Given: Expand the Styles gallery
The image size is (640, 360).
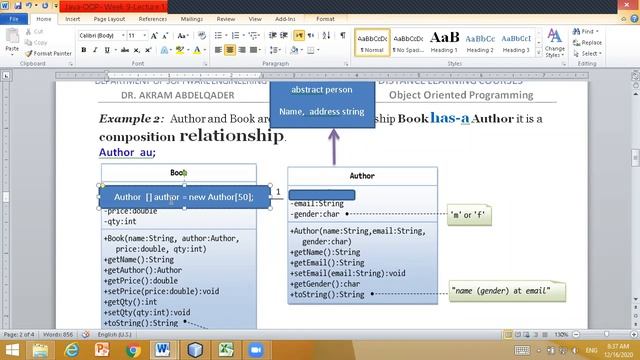Looking at the screenshot, I should [x=539, y=53].
